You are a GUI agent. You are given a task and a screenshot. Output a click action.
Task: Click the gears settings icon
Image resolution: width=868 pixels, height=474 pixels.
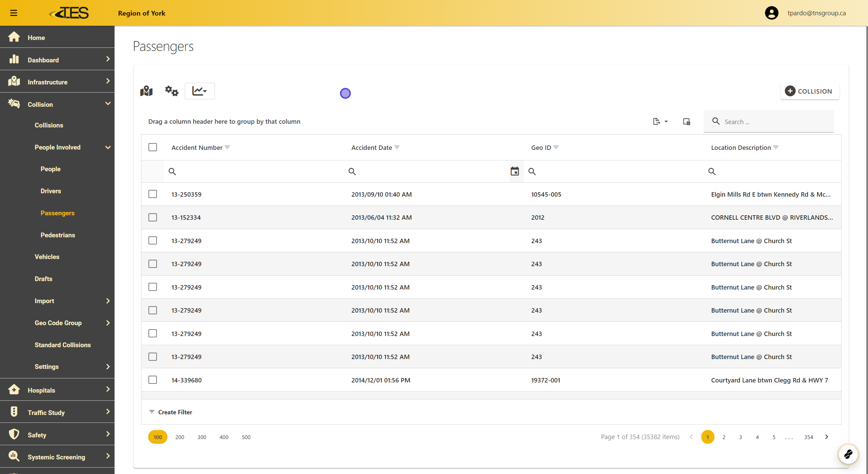[x=171, y=91]
